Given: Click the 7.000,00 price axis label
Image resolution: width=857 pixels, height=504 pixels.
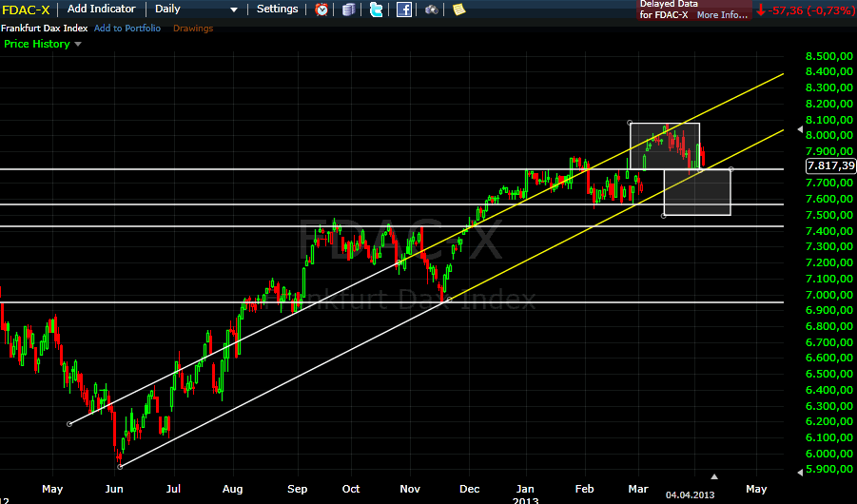Looking at the screenshot, I should point(829,295).
